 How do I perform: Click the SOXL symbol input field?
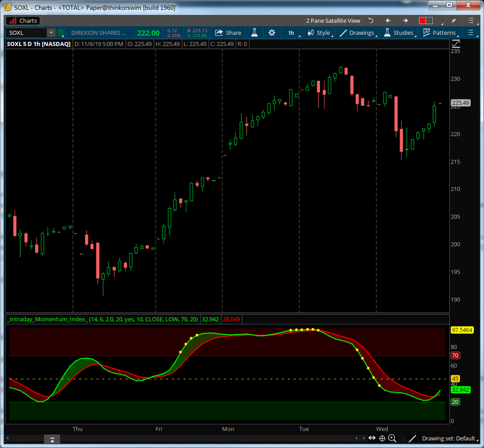coord(26,32)
